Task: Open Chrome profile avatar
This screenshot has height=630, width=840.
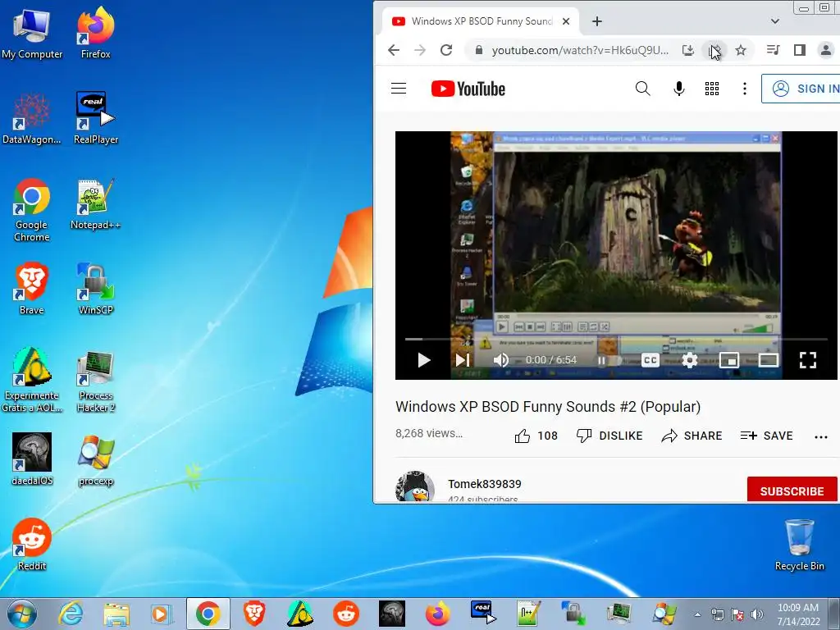Action: tap(826, 50)
